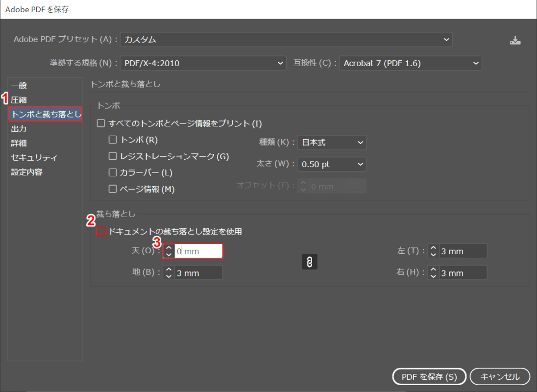
Task: Switch to 詳細 section
Action: [19, 143]
